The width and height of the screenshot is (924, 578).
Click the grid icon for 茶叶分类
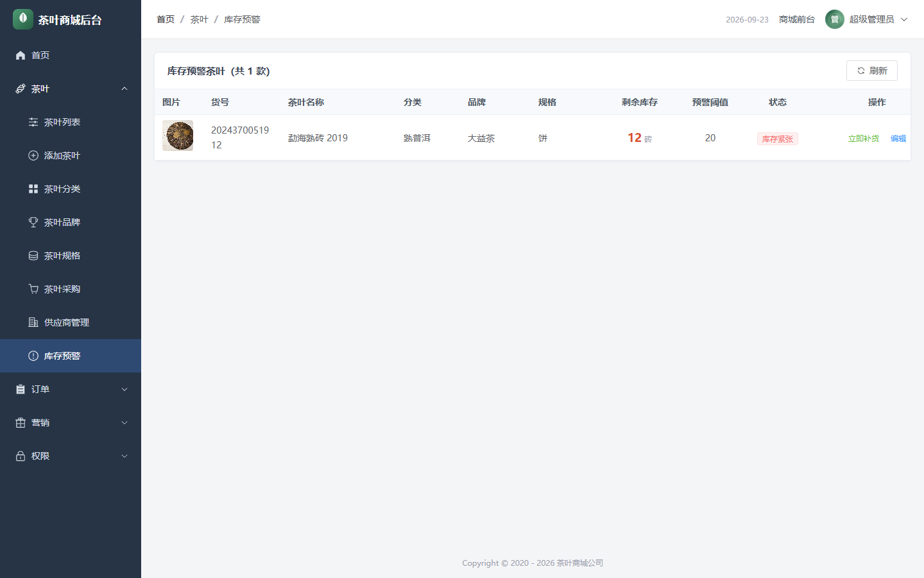pyautogui.click(x=33, y=189)
